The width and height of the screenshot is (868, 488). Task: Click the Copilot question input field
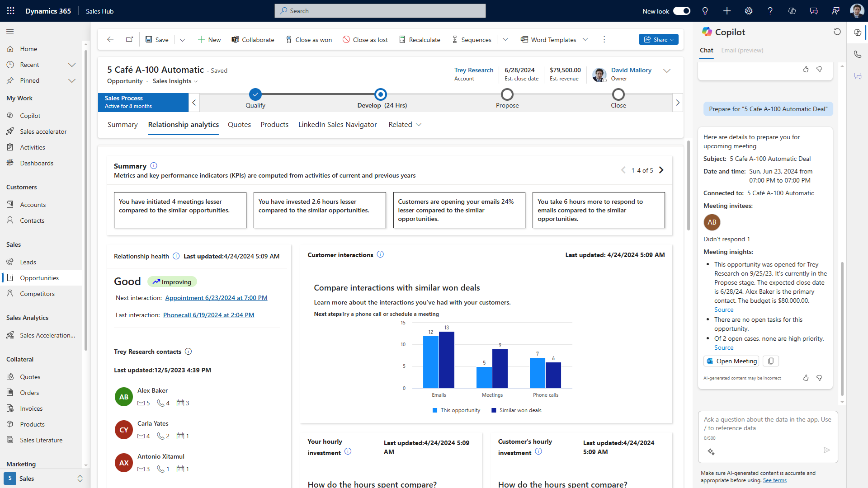coord(767,424)
